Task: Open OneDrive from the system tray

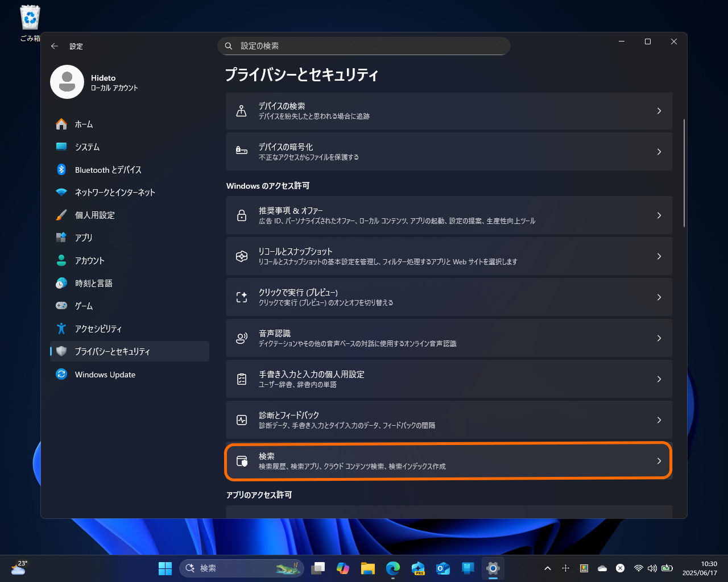Action: (602, 568)
